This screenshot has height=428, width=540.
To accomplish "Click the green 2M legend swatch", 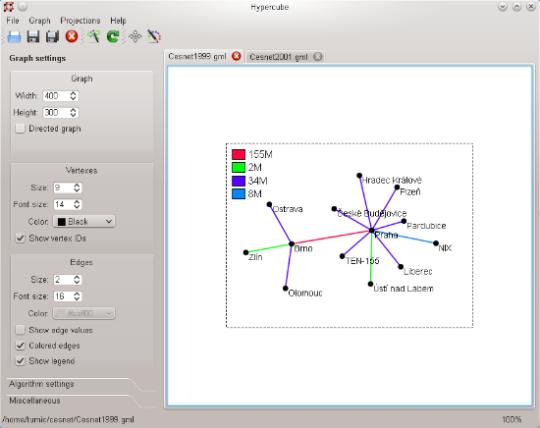I will click(x=238, y=168).
